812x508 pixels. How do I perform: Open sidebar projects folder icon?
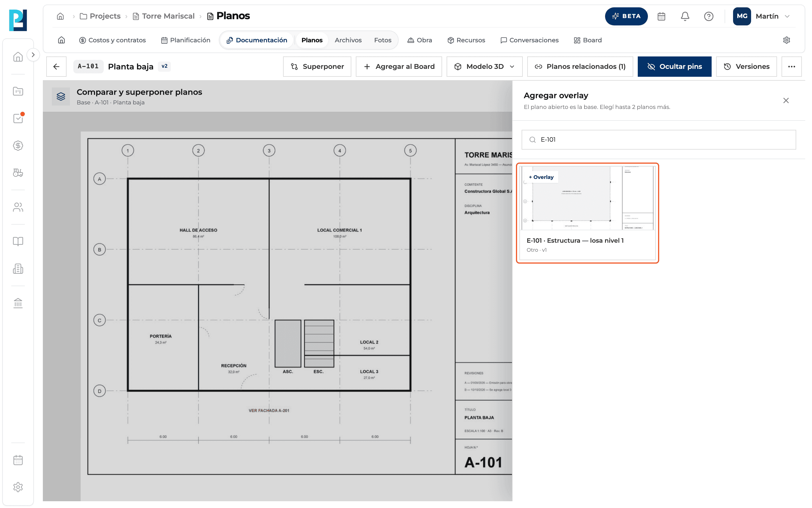18,91
